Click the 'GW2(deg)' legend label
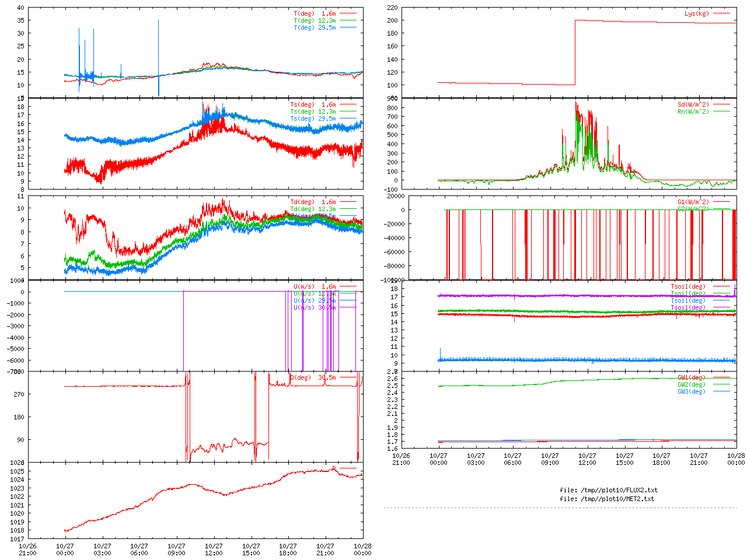The width and height of the screenshot is (747, 560). click(692, 385)
